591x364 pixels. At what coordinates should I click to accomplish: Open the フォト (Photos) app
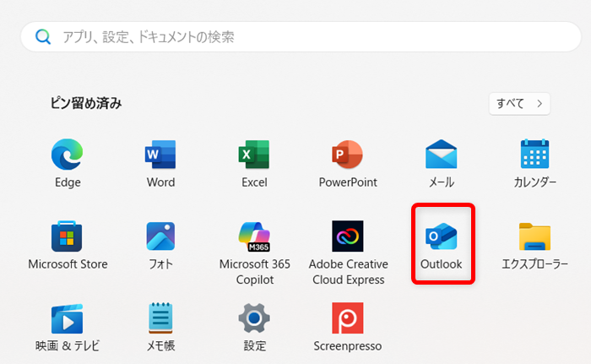(160, 238)
